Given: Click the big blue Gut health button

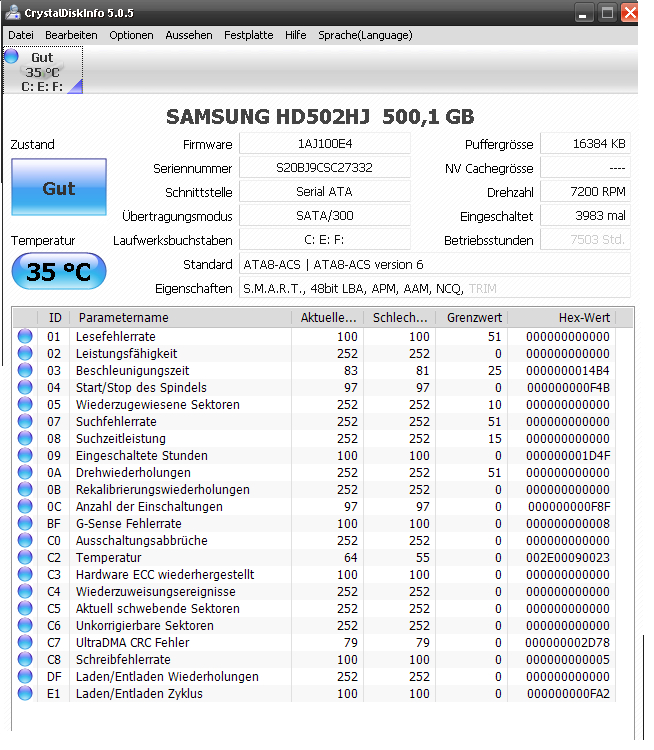Looking at the screenshot, I should (x=59, y=187).
